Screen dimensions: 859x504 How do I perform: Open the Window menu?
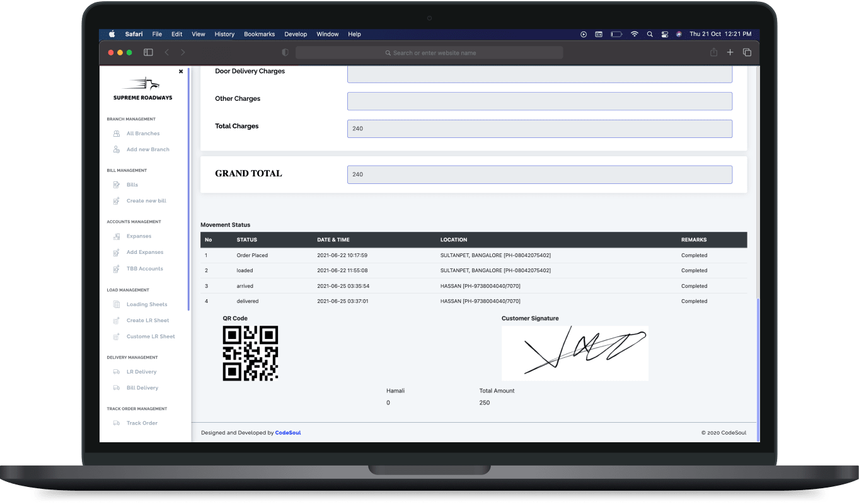click(x=328, y=34)
